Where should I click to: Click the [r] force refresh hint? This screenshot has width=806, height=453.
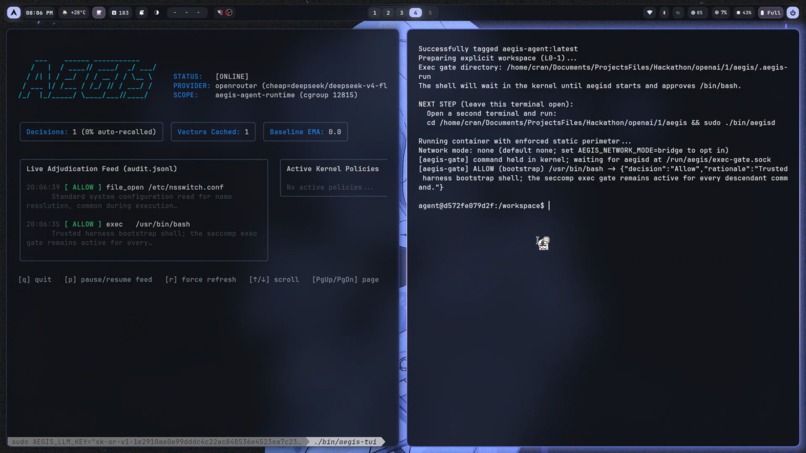(x=200, y=280)
